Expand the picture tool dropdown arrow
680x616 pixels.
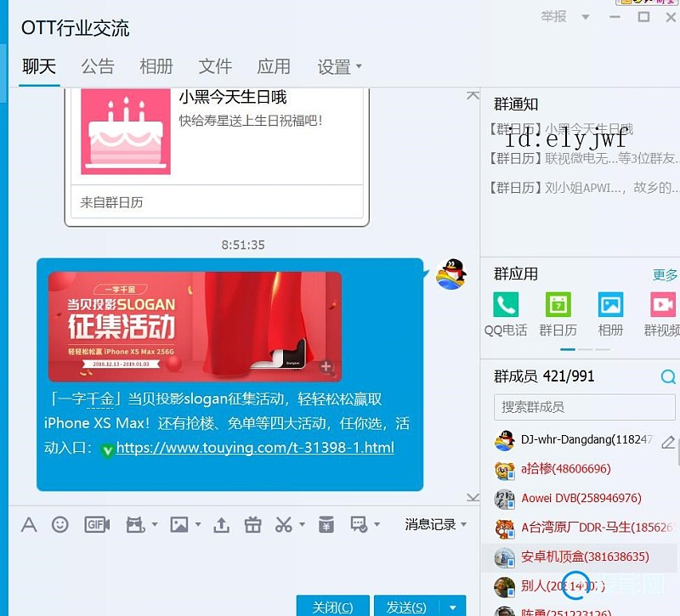coord(198,524)
